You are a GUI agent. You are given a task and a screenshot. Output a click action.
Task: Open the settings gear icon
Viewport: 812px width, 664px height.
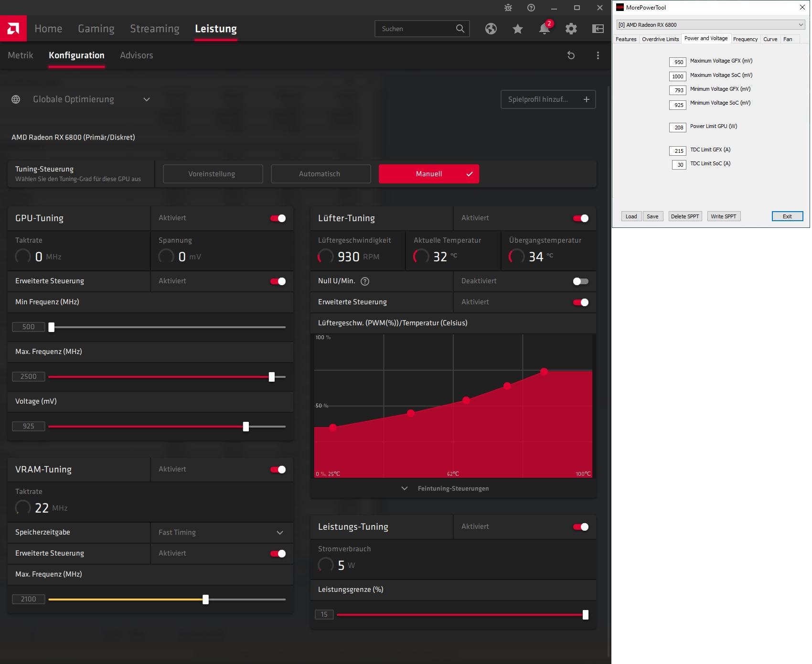571,29
